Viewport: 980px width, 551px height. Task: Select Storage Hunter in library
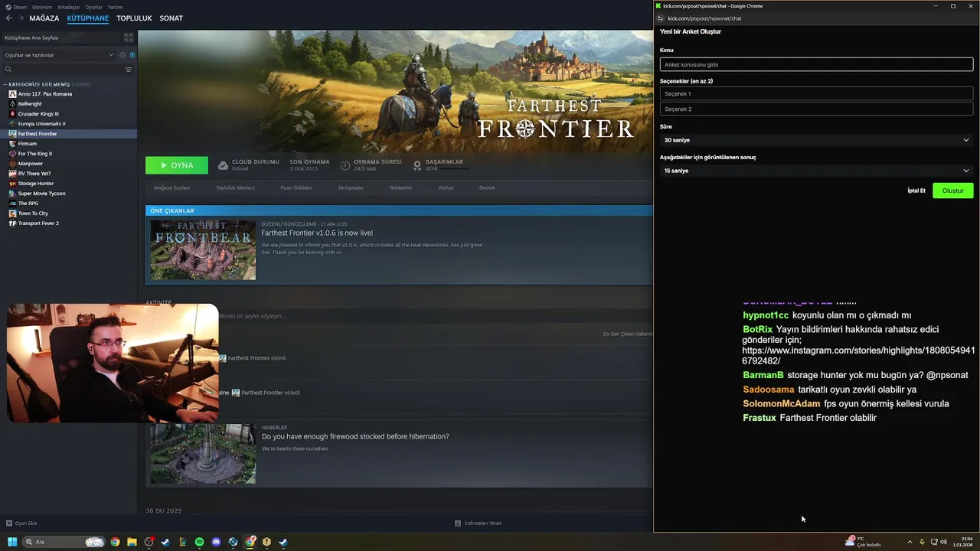pos(36,184)
